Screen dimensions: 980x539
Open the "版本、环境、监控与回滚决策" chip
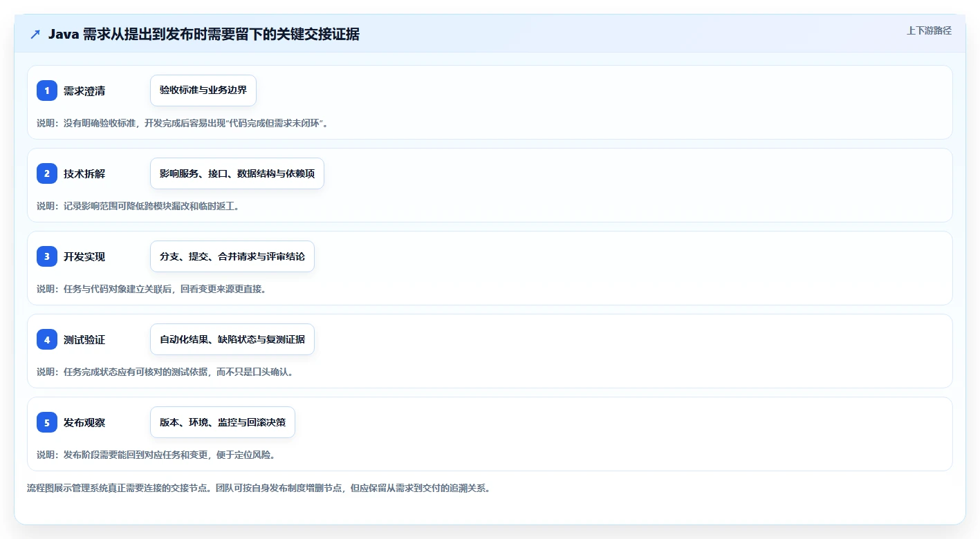[223, 422]
